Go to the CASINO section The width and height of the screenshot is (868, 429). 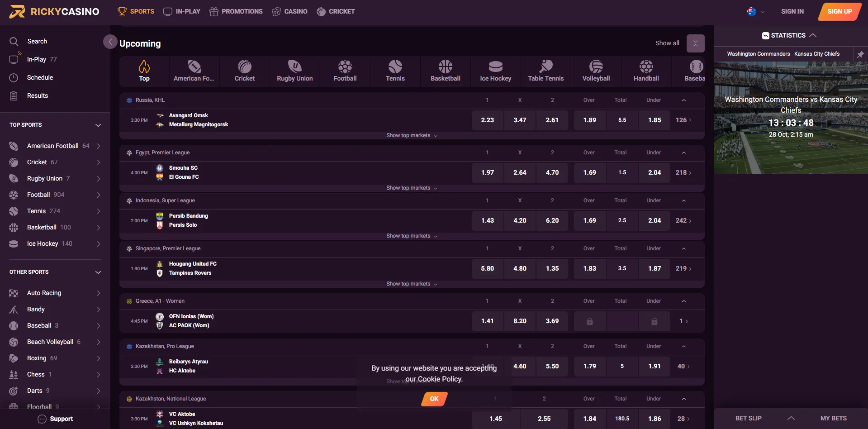[x=289, y=12]
